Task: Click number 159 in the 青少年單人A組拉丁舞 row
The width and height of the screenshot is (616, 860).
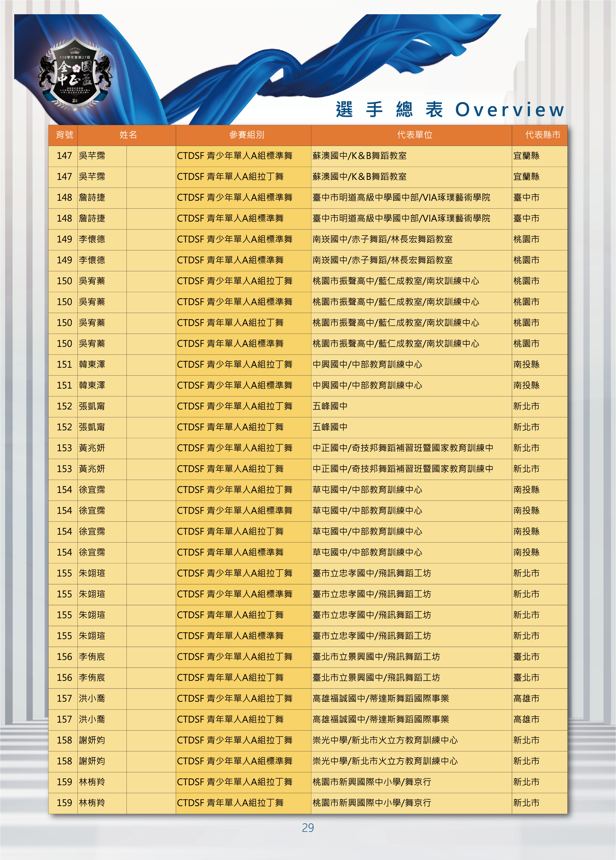Action: click(x=64, y=782)
